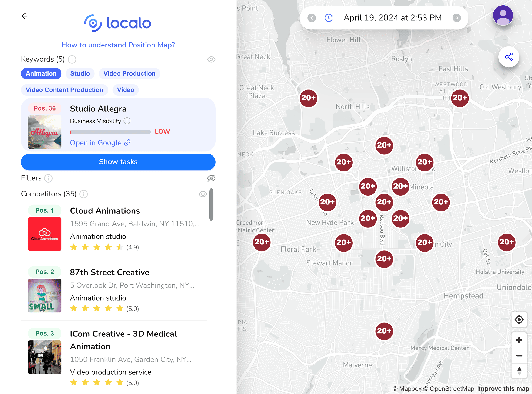Click the Keywords info icon
The height and width of the screenshot is (394, 532).
[x=72, y=59]
